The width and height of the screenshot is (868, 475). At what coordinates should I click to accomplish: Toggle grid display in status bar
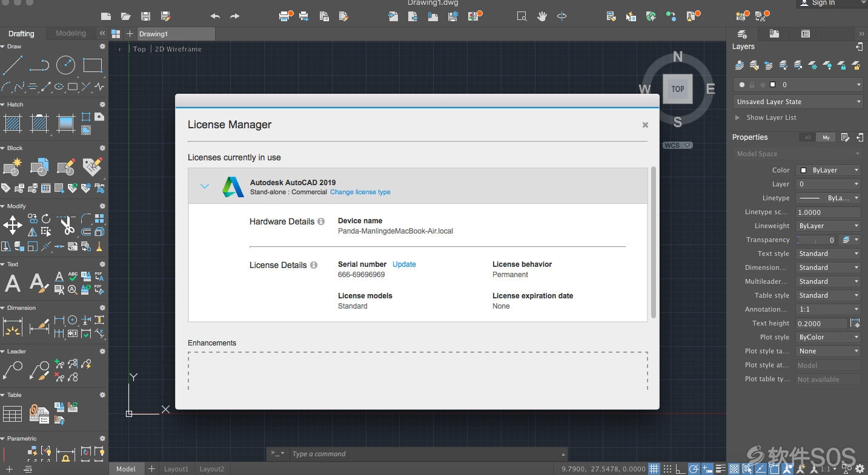[x=654, y=468]
